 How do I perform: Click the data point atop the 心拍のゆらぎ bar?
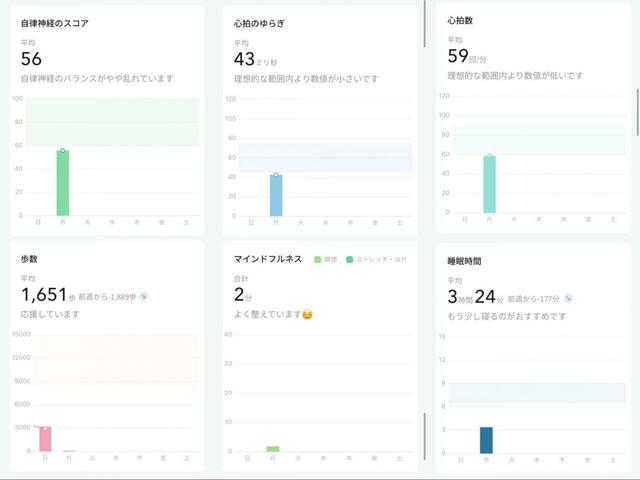276,175
